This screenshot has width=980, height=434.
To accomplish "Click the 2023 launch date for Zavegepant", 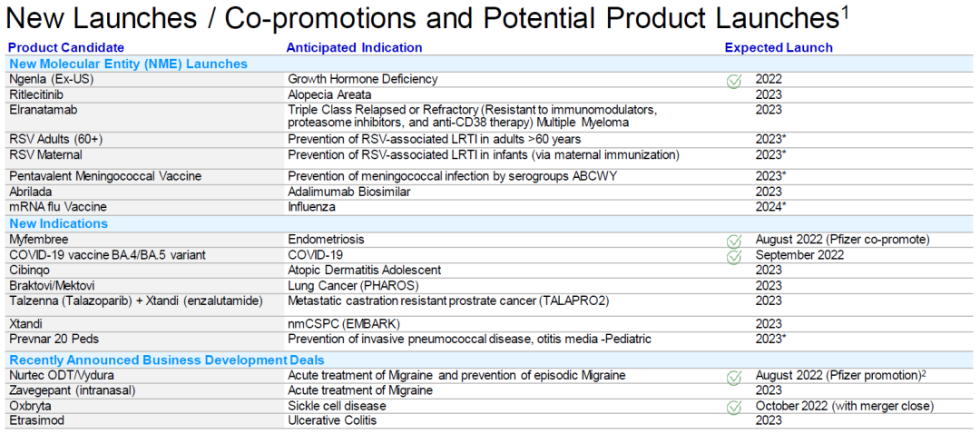I will coord(769,390).
